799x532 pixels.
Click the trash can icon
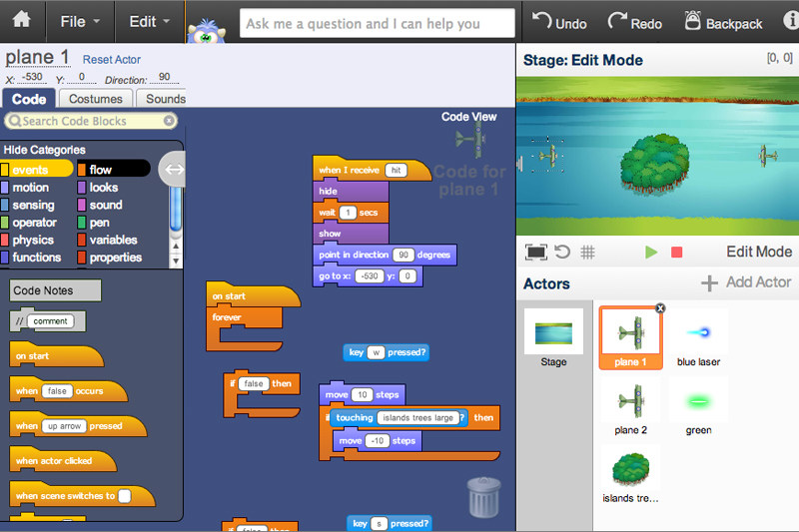click(x=484, y=497)
